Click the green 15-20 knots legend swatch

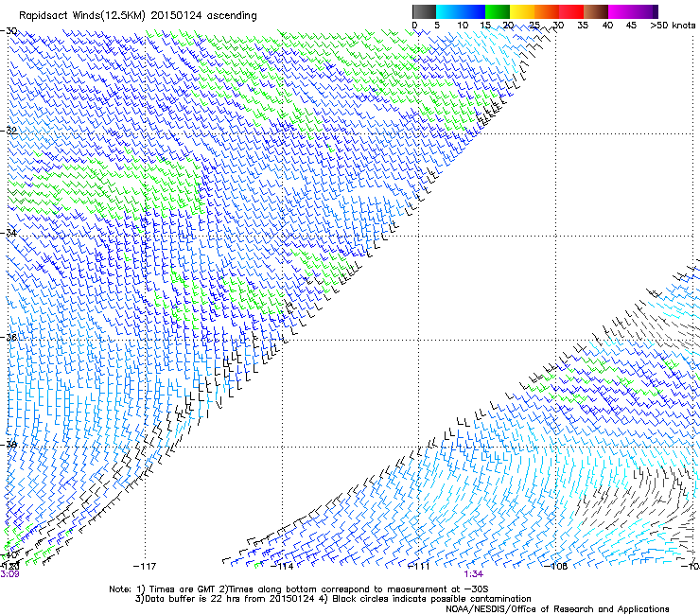[498, 11]
